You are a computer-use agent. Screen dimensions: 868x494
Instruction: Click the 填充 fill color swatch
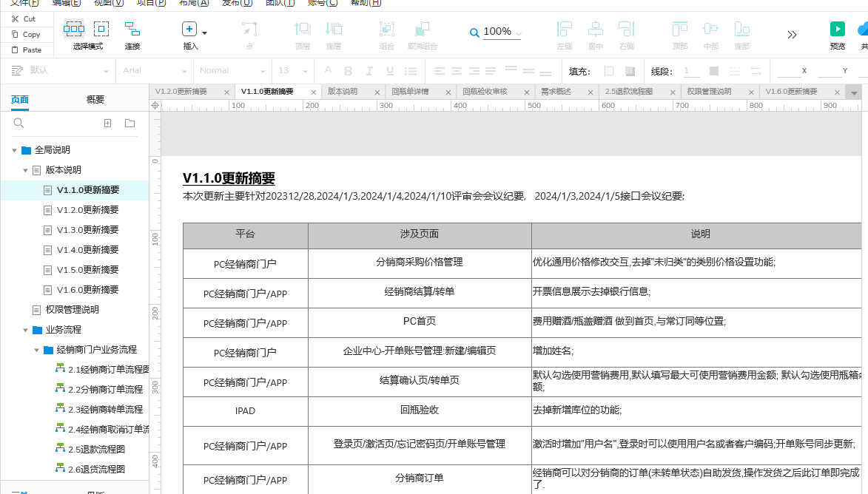pyautogui.click(x=609, y=71)
